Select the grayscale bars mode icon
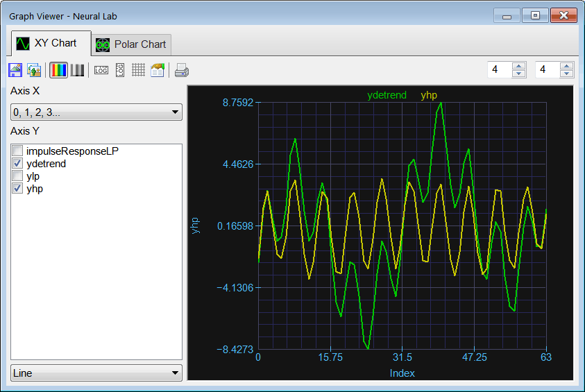 [77, 70]
